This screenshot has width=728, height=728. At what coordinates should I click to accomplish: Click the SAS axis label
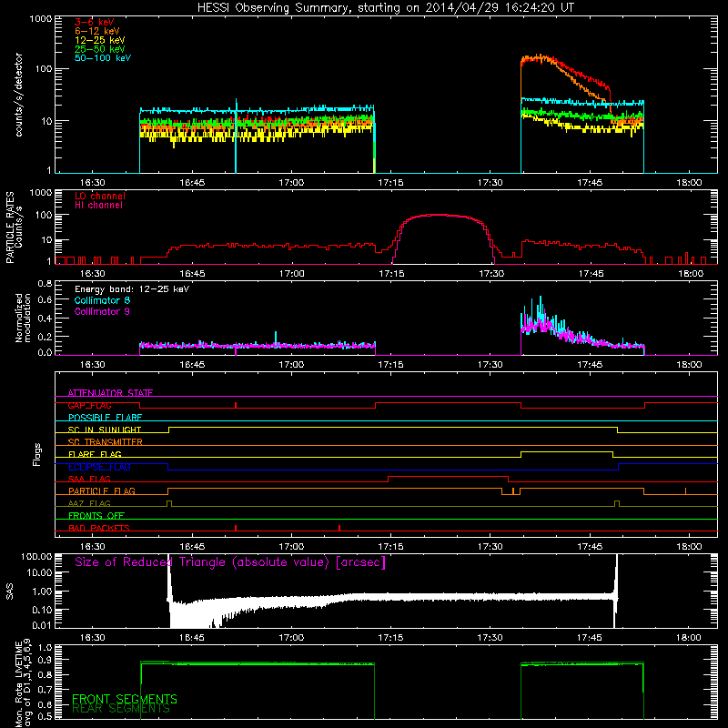[10, 591]
